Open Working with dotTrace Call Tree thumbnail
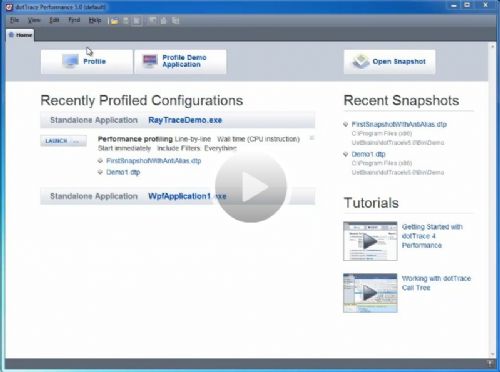500x372 pixels. [x=370, y=293]
